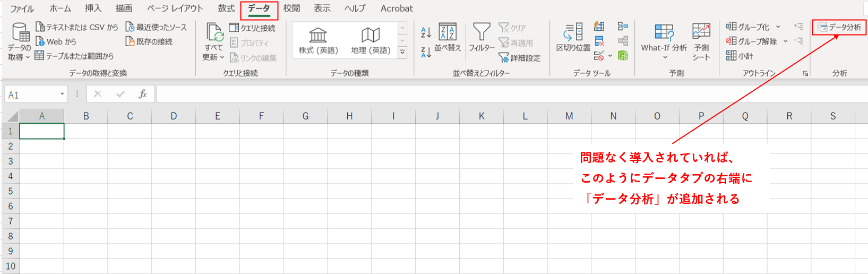This screenshot has width=868, height=274.
Task: Select the 地理 (英語) data type
Action: (371, 41)
